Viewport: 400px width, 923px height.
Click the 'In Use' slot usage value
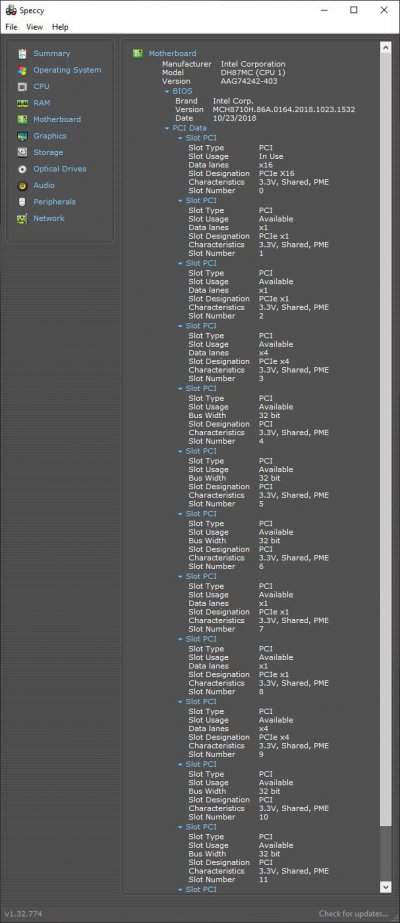coord(271,157)
